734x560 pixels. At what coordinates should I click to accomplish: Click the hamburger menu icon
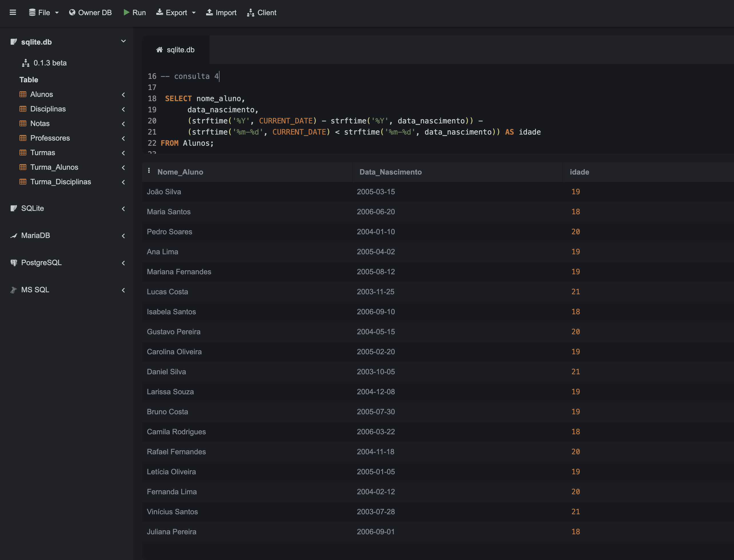[13, 12]
